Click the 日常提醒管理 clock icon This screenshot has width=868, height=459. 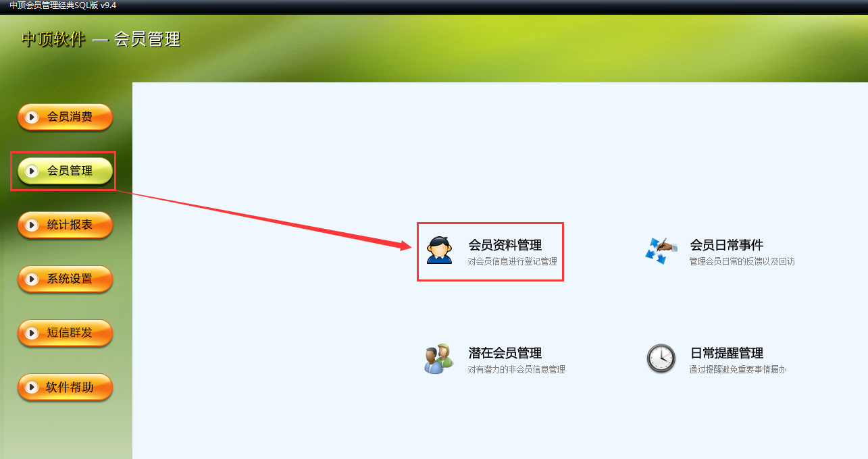coord(661,358)
